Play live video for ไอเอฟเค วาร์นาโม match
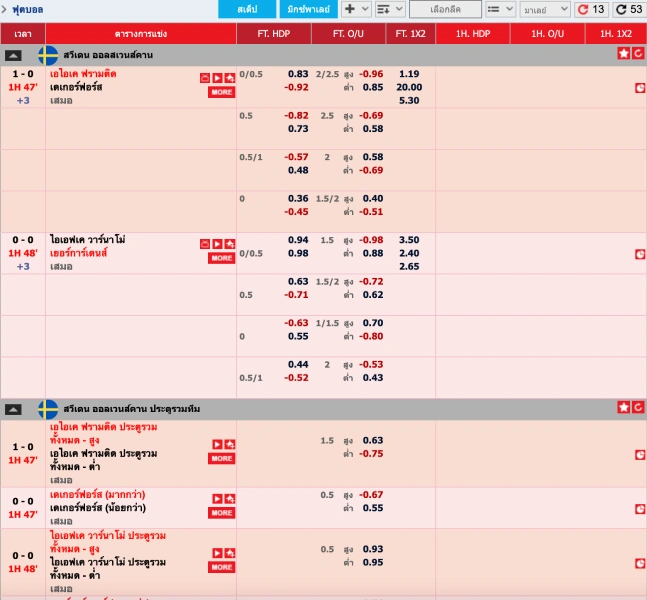Image resolution: width=647 pixels, height=600 pixels. [x=217, y=244]
